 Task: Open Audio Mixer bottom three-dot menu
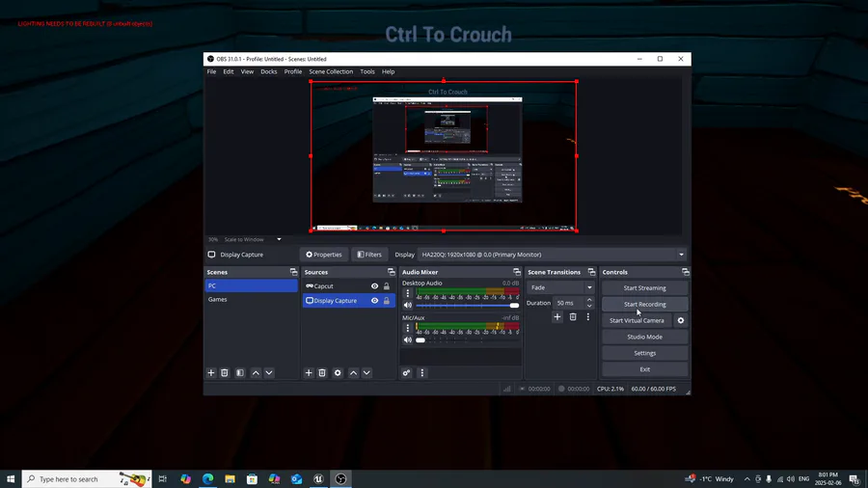(x=421, y=373)
